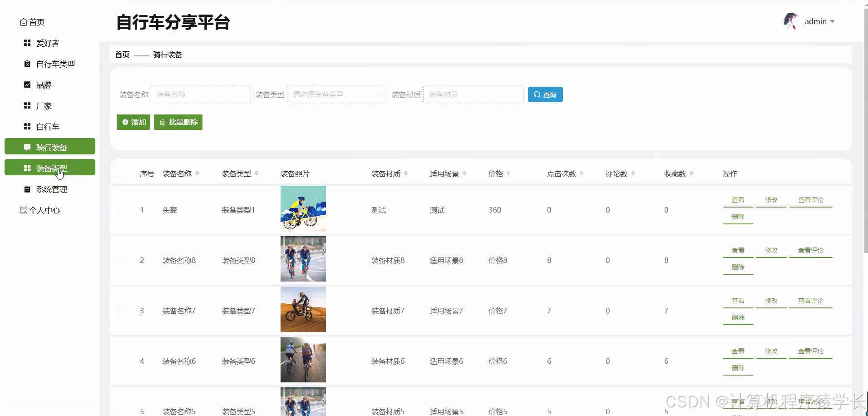
Task: Open the 装备类型 select dropdown
Action: click(337, 94)
